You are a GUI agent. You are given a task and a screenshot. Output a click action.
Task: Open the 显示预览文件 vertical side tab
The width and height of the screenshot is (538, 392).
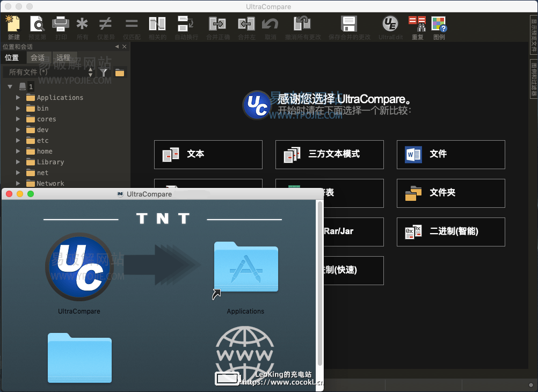(534, 34)
